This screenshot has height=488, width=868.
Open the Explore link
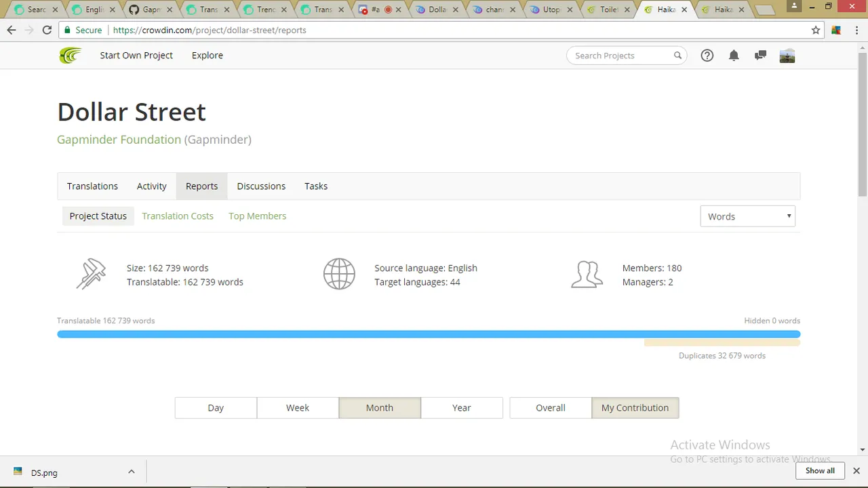208,56
